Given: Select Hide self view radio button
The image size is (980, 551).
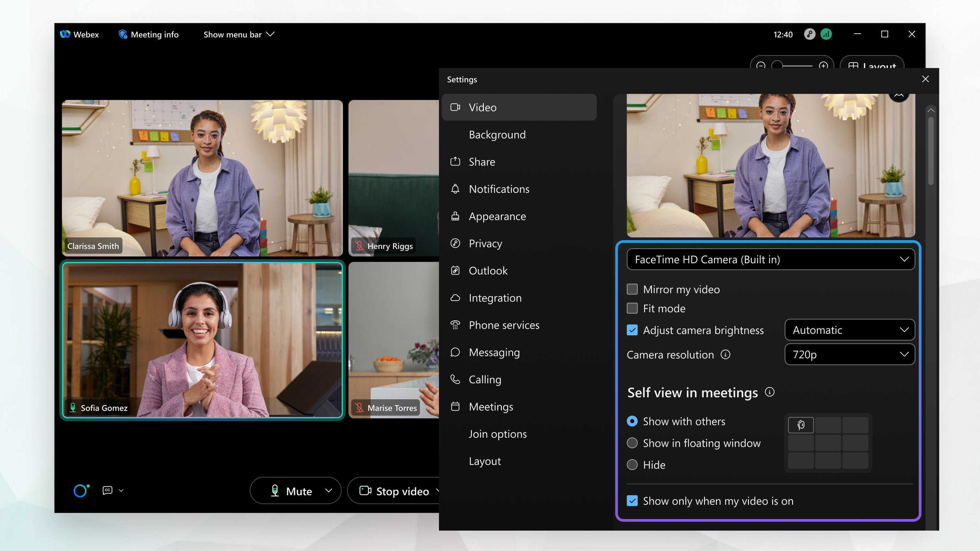Looking at the screenshot, I should coord(631,465).
